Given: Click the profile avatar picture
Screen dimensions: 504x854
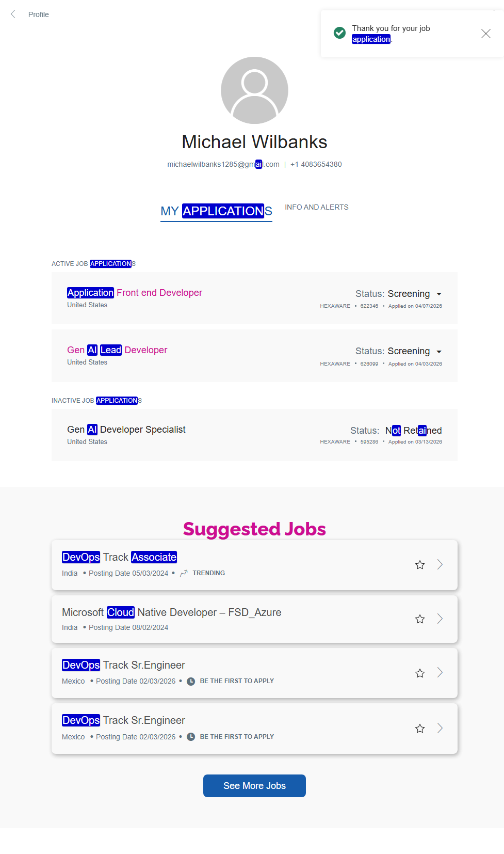Looking at the screenshot, I should pyautogui.click(x=254, y=90).
